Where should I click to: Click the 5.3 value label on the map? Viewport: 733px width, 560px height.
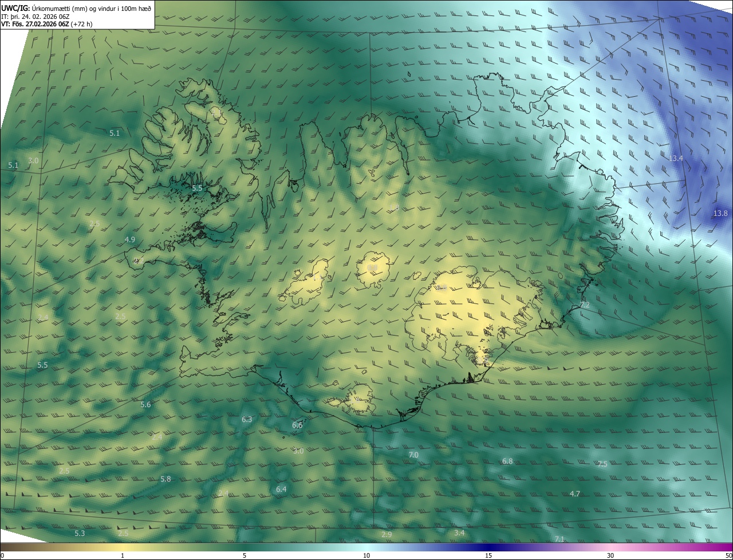[x=80, y=534]
